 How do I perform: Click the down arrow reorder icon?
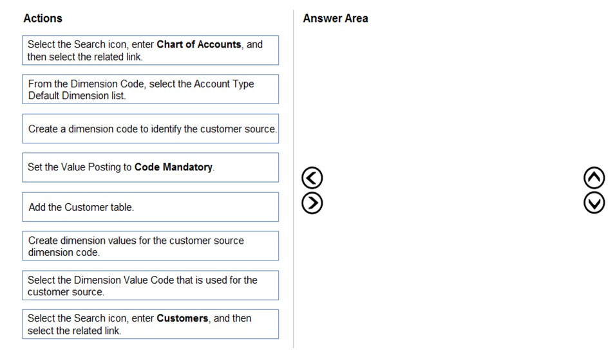click(x=594, y=203)
